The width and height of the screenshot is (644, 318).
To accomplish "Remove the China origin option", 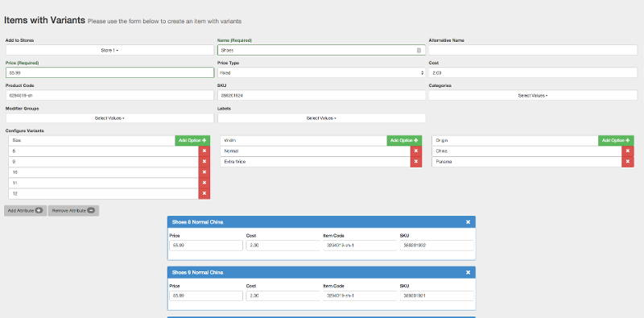I will point(628,151).
